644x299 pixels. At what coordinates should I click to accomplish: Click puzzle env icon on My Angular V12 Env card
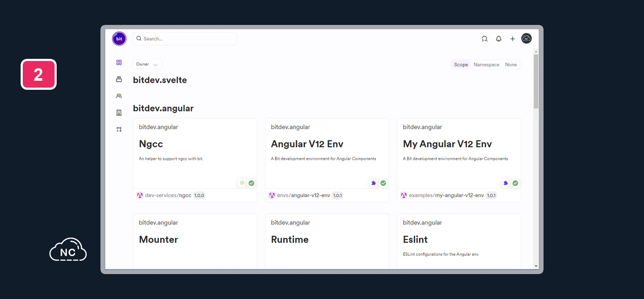click(x=506, y=183)
